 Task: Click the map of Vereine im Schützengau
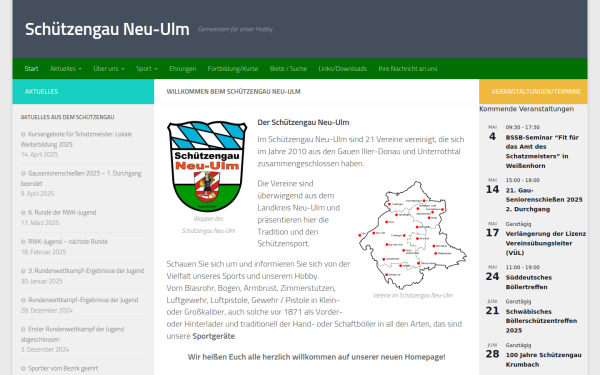412,235
